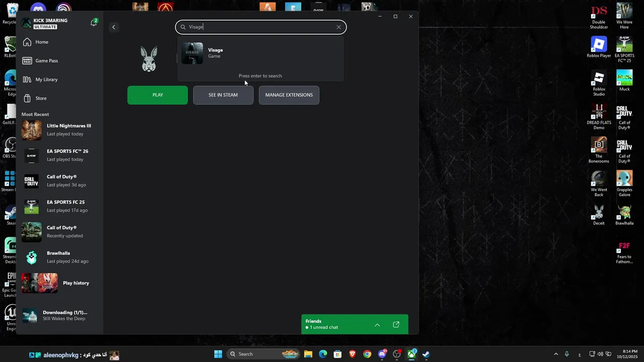
Task: Open Microsoft Store from the taskbar
Action: tap(338, 354)
